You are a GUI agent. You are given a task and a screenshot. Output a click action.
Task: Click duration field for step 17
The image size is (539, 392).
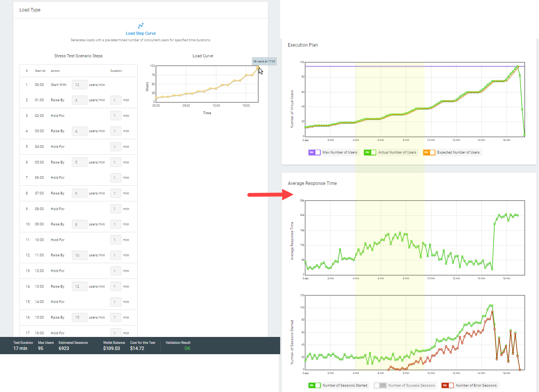[115, 333]
